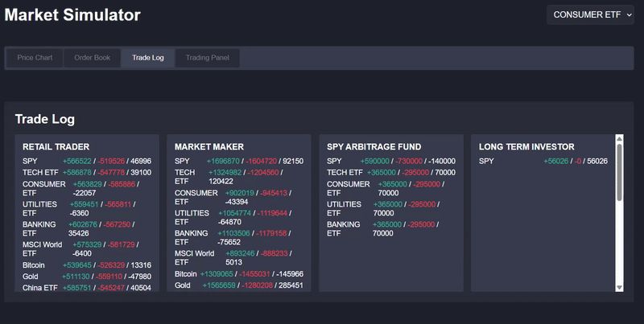644x324 pixels.
Task: Select the LONG TERM INVESTOR heading
Action: 526,147
